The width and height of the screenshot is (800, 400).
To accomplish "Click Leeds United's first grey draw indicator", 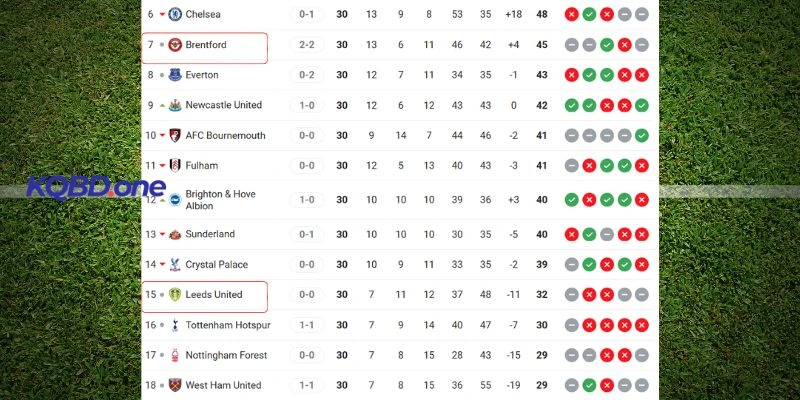I will tap(571, 295).
